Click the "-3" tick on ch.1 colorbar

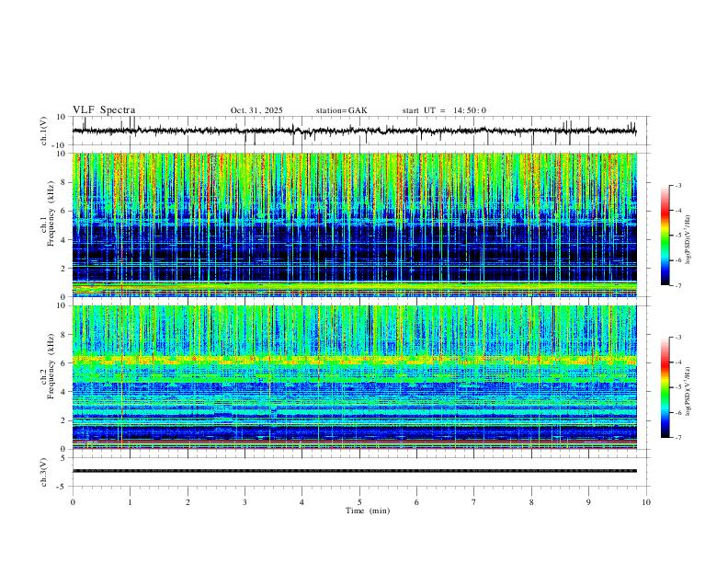[x=678, y=185]
